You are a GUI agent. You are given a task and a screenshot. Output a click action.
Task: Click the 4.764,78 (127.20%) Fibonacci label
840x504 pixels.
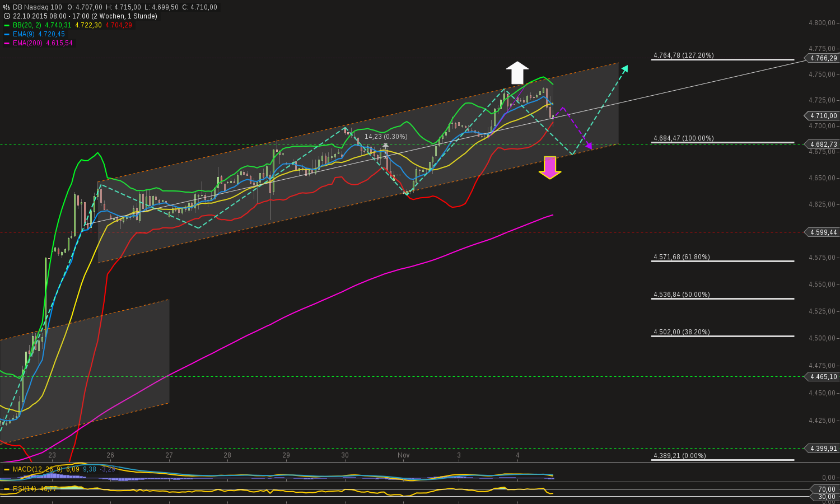click(683, 55)
